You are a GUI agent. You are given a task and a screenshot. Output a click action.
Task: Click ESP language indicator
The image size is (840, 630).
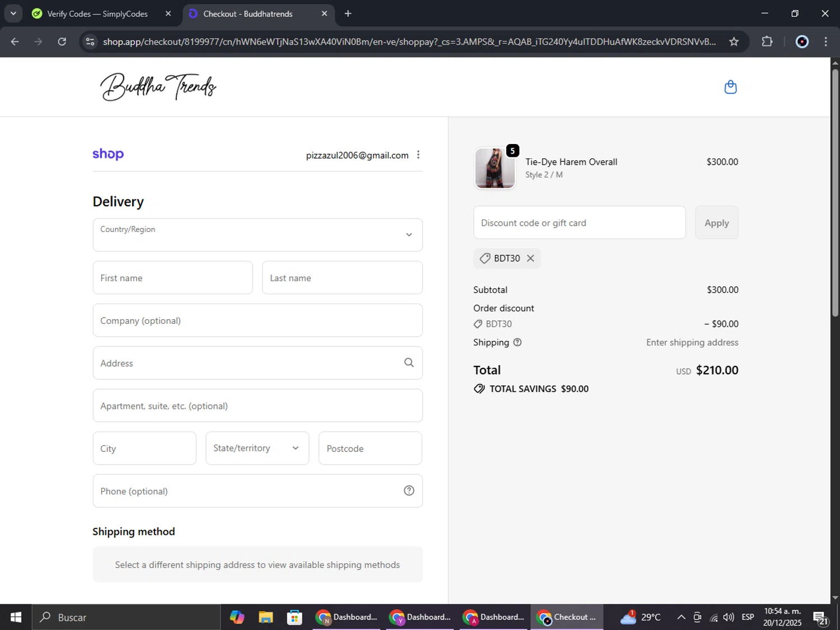(x=748, y=617)
